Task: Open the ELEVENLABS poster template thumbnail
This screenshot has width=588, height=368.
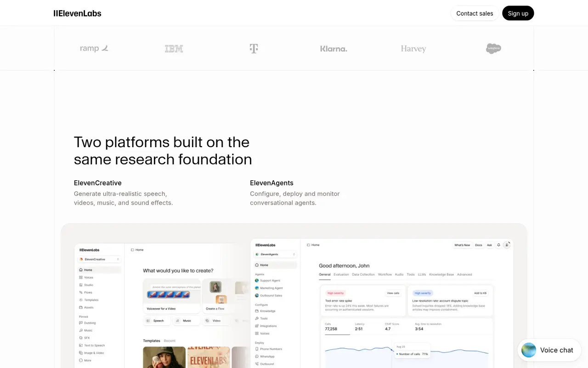Action: point(209,357)
